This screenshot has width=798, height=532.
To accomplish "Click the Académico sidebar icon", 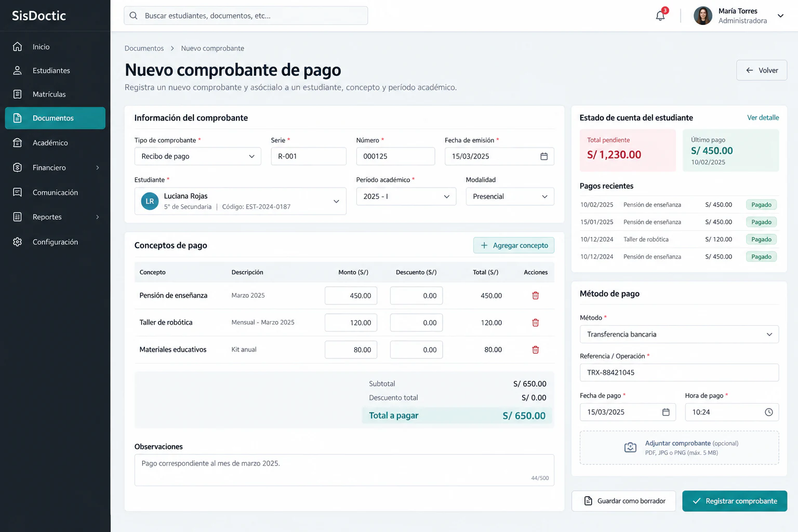I will [17, 143].
